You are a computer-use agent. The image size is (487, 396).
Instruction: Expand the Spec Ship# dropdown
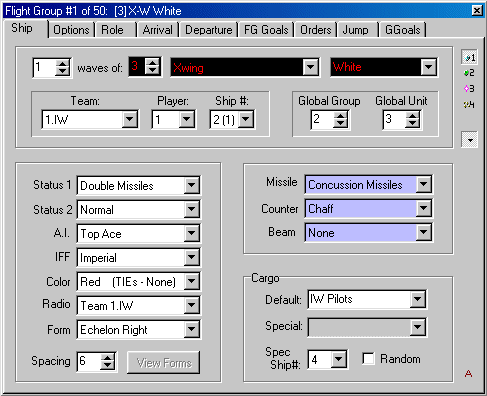point(339,359)
